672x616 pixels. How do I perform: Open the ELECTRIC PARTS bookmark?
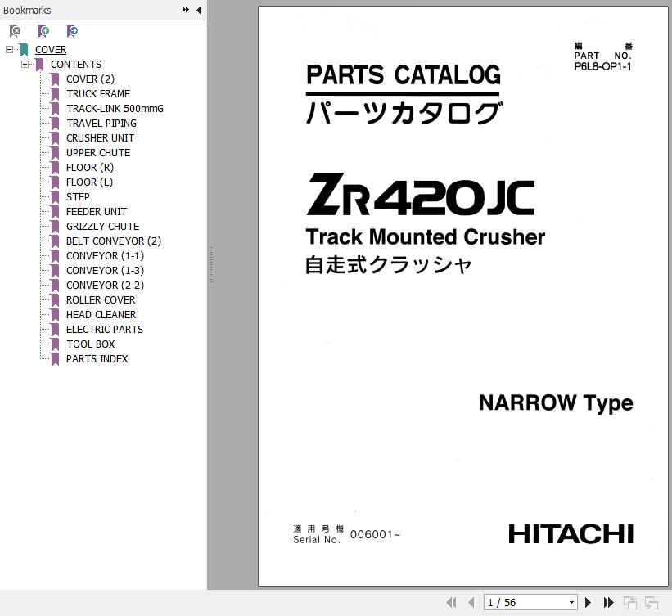(105, 330)
